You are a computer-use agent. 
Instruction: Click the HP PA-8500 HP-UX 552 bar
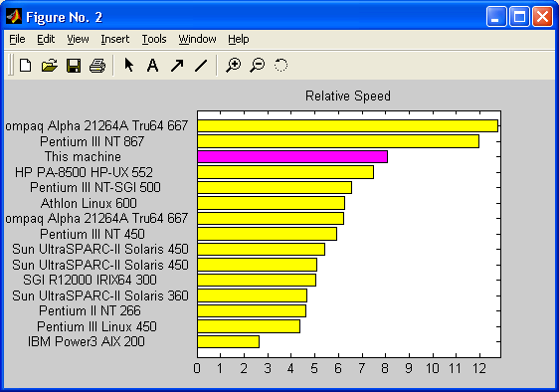285,172
